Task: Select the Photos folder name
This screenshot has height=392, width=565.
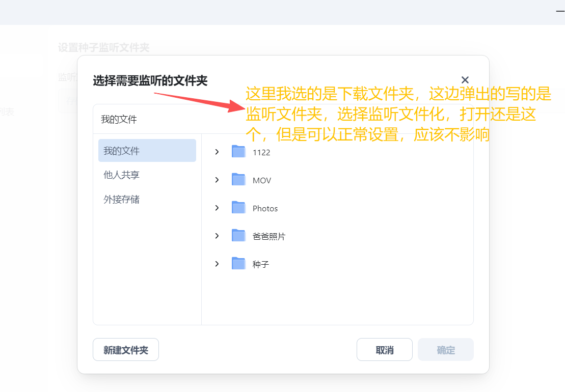Action: pos(265,209)
